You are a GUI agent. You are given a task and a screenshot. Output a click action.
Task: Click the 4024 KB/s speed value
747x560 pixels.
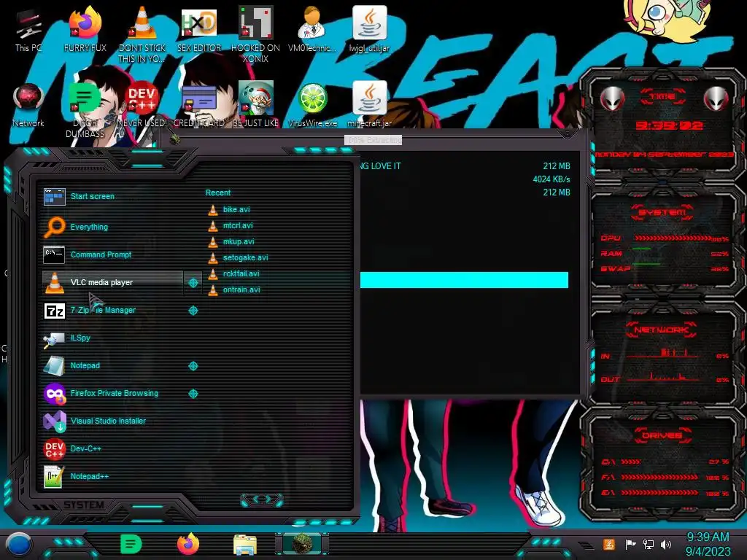pos(551,179)
